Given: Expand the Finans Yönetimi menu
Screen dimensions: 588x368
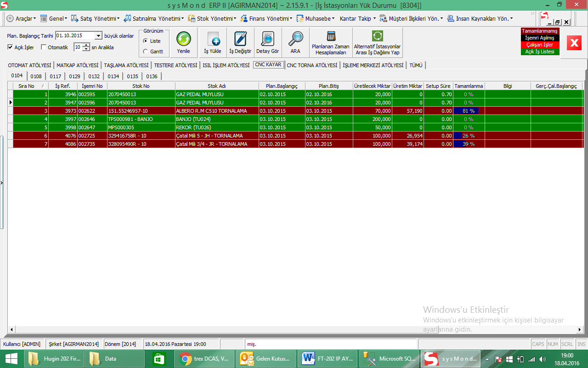Looking at the screenshot, I should click(266, 19).
